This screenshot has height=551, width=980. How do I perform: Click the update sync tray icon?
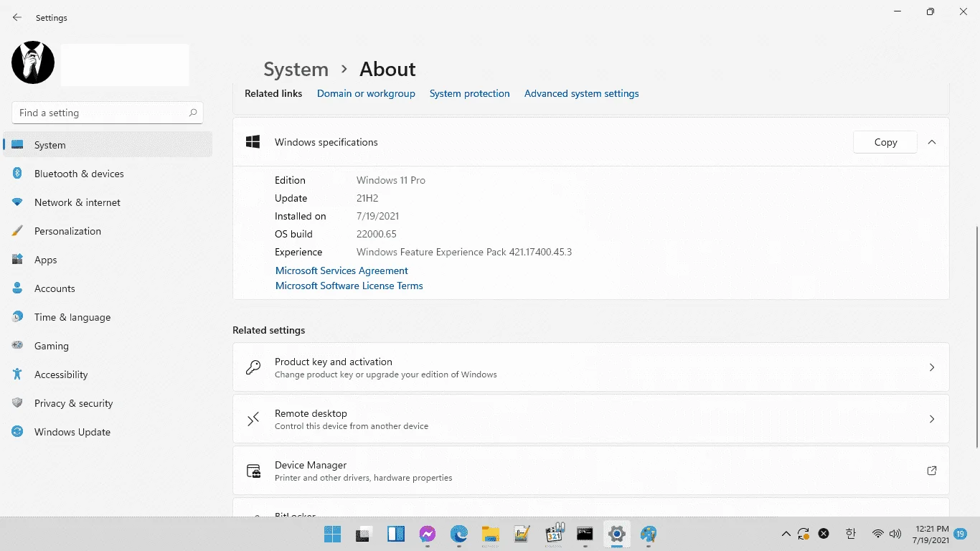coord(804,534)
